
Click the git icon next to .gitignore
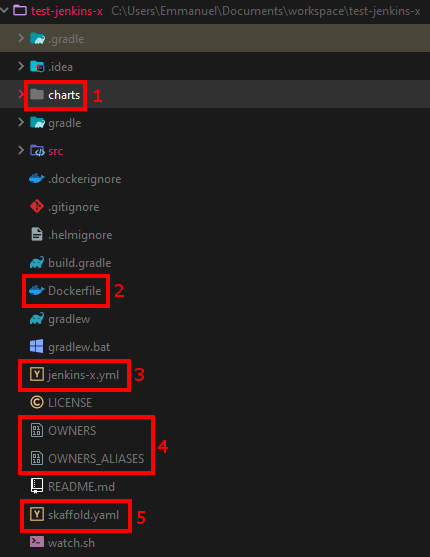click(x=37, y=206)
